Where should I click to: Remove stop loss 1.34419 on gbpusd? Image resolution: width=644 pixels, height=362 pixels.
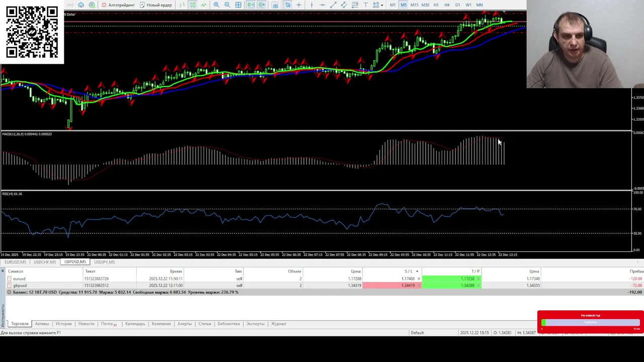click(419, 285)
